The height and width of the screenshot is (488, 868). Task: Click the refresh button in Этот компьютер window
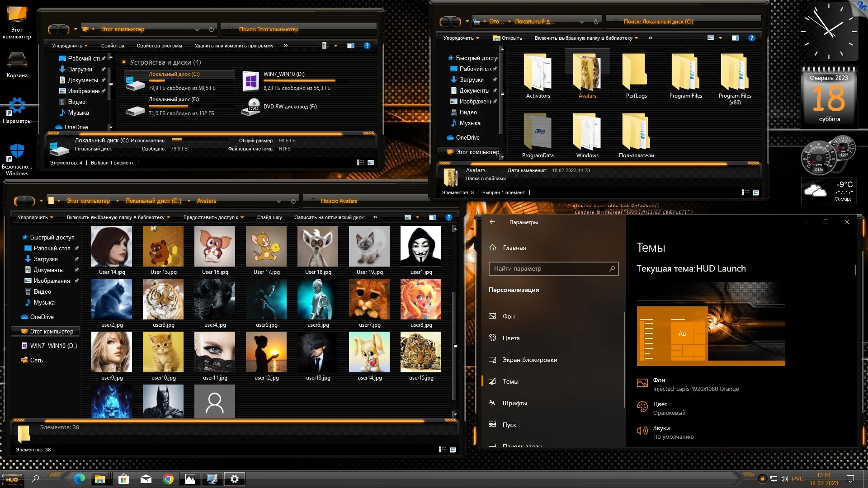coord(211,29)
